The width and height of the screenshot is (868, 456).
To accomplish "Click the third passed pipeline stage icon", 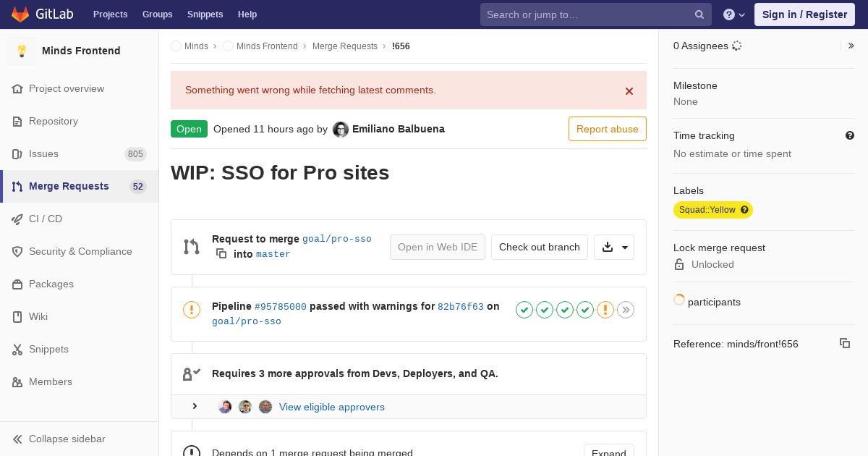I will (x=565, y=310).
